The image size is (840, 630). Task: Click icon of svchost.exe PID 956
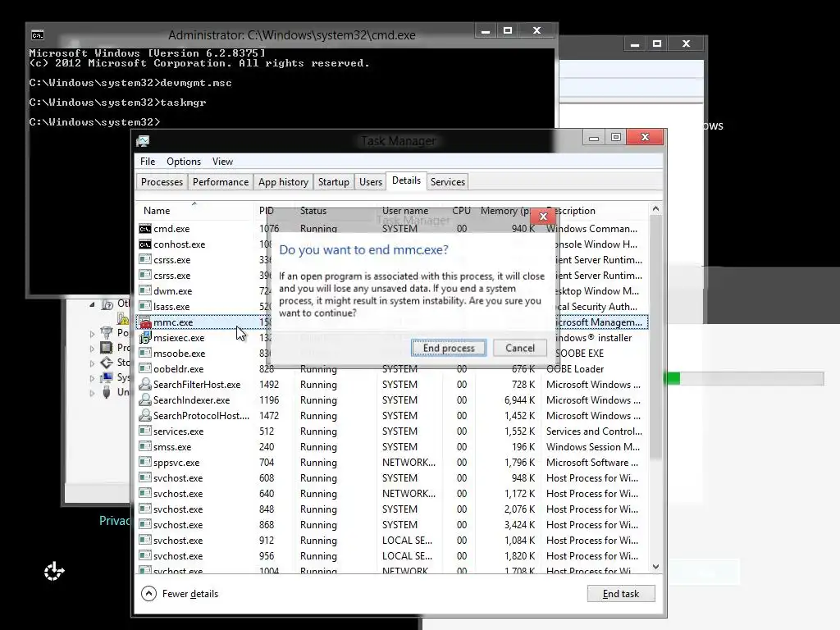click(144, 555)
